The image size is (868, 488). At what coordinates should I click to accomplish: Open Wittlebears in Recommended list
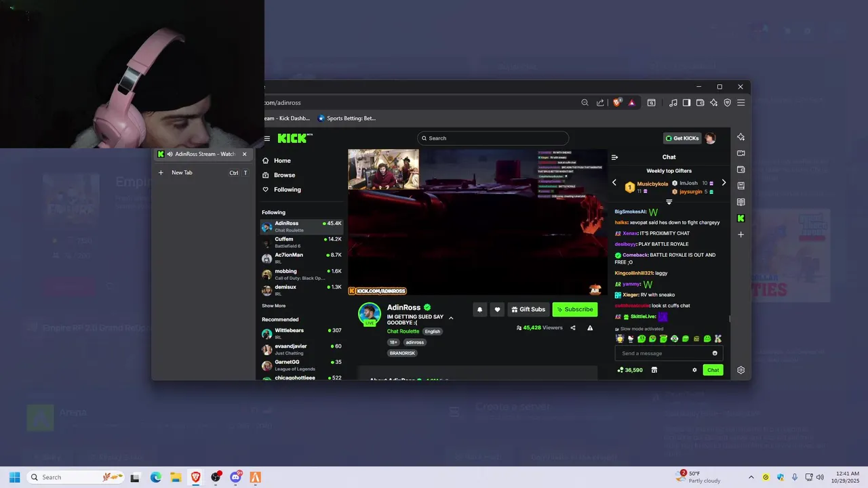[302, 333]
